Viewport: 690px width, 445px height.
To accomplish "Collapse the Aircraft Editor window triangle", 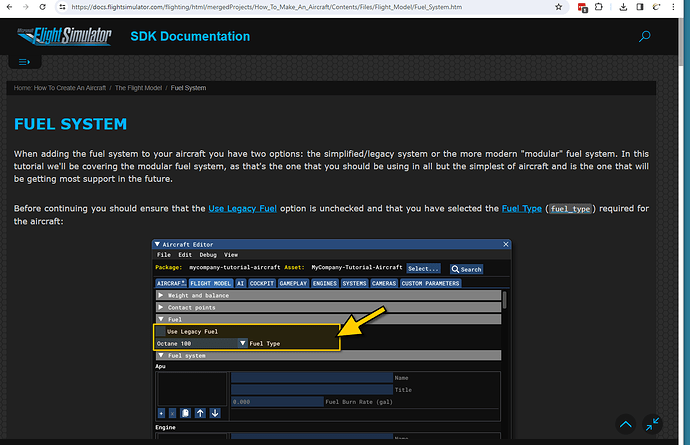I will coord(158,244).
